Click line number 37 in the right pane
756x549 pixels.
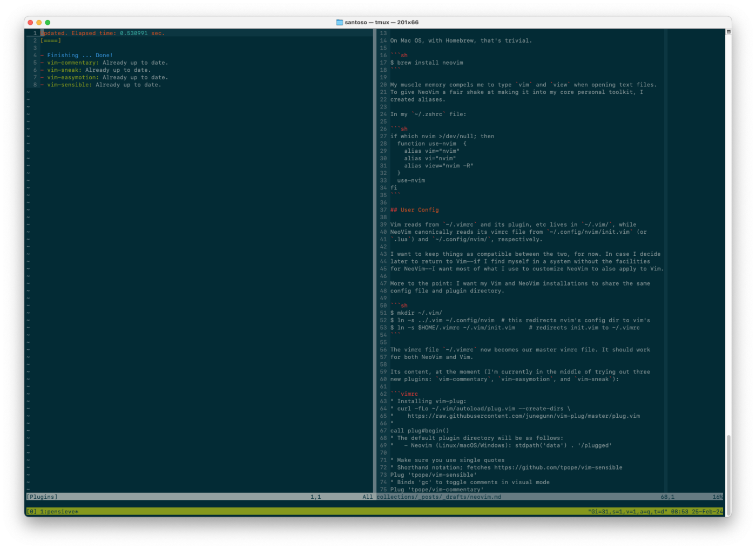pos(383,209)
